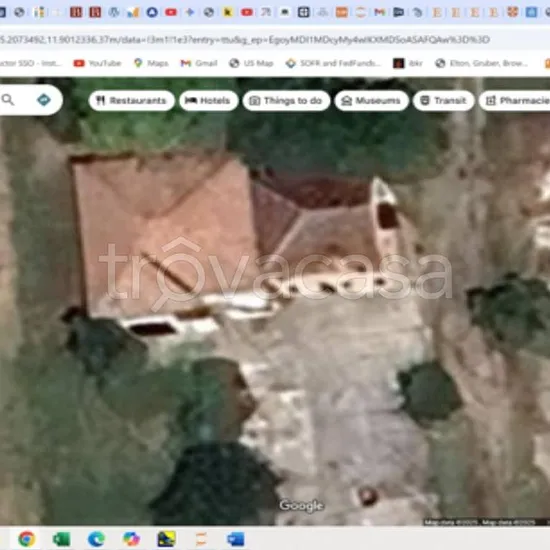This screenshot has width=550, height=550.
Task: Open Microsoft Edge in the taskbar
Action: coord(96,539)
